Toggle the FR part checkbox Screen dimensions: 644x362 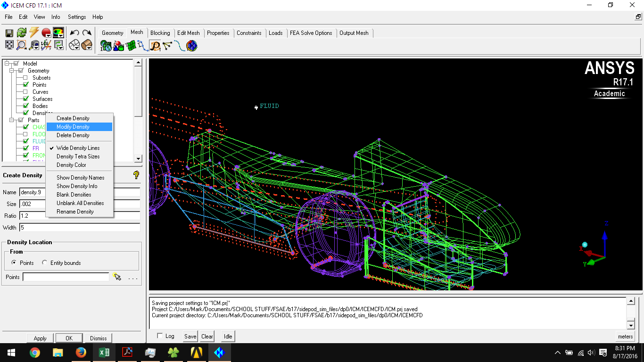coord(26,148)
